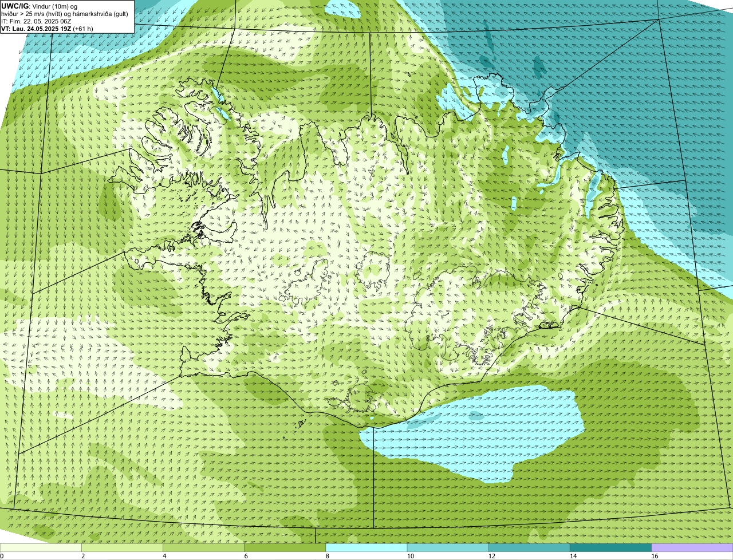The image size is (733, 560).
Task: Click the 'VT: Lau. 24.05.2025 19Z (+61 h)' line
Action: tap(47, 28)
